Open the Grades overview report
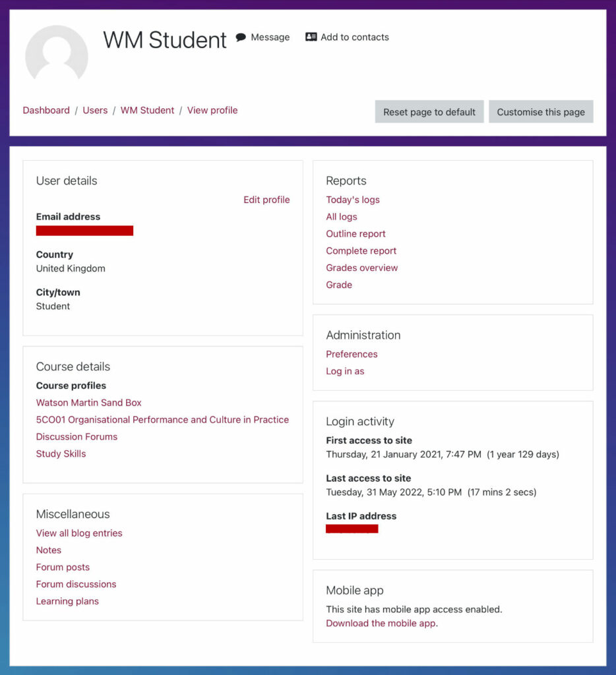This screenshot has height=675, width=616. [x=361, y=268]
